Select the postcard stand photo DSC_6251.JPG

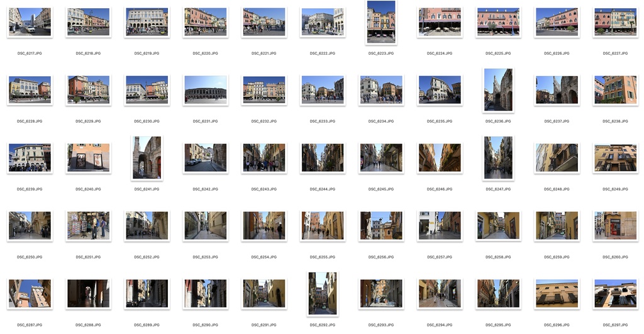(88, 226)
